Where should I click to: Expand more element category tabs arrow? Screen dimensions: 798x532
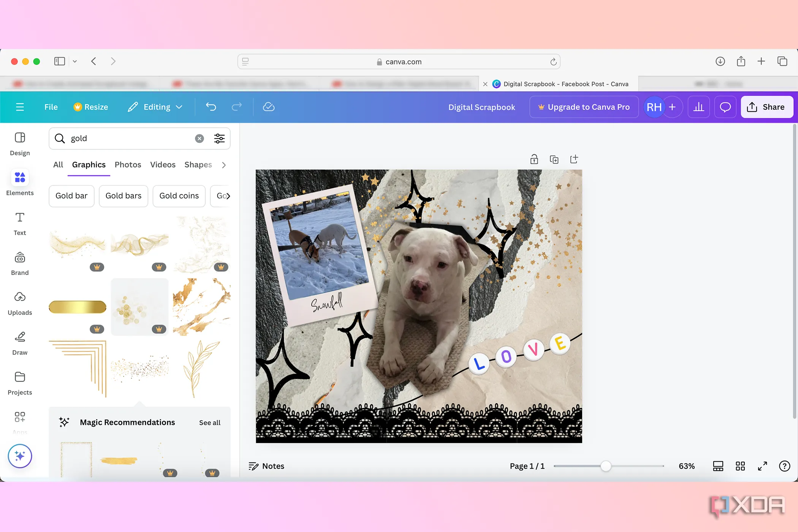point(224,165)
